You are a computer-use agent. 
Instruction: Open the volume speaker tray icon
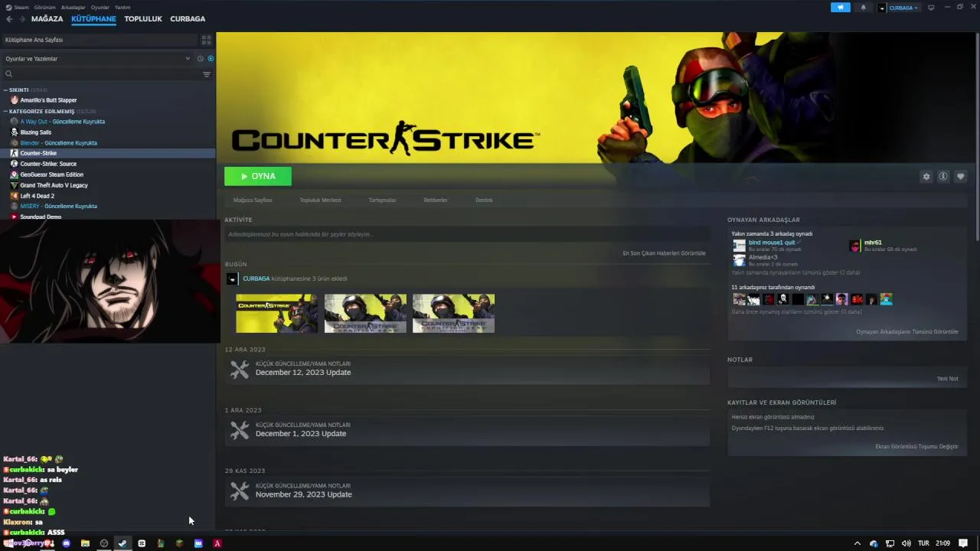[x=906, y=543]
